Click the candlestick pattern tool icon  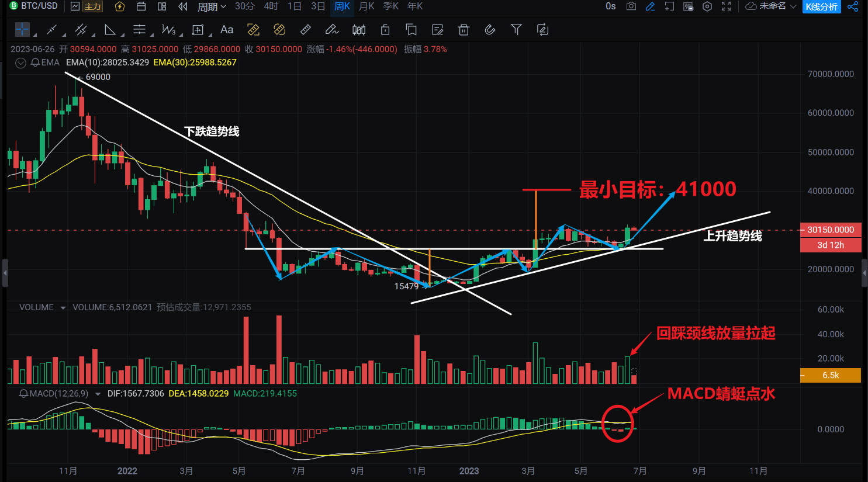359,29
